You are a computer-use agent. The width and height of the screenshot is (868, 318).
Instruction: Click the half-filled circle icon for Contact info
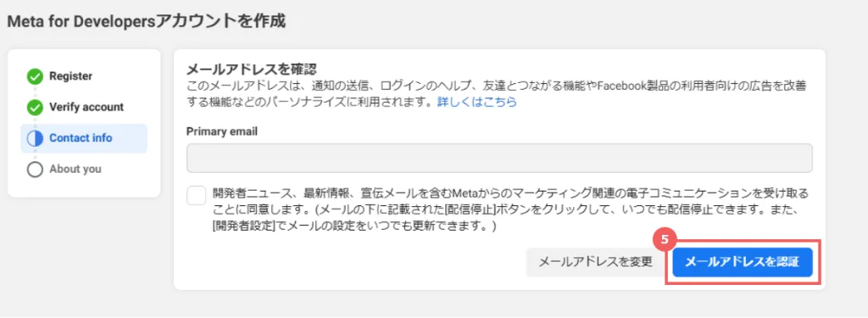coord(35,138)
